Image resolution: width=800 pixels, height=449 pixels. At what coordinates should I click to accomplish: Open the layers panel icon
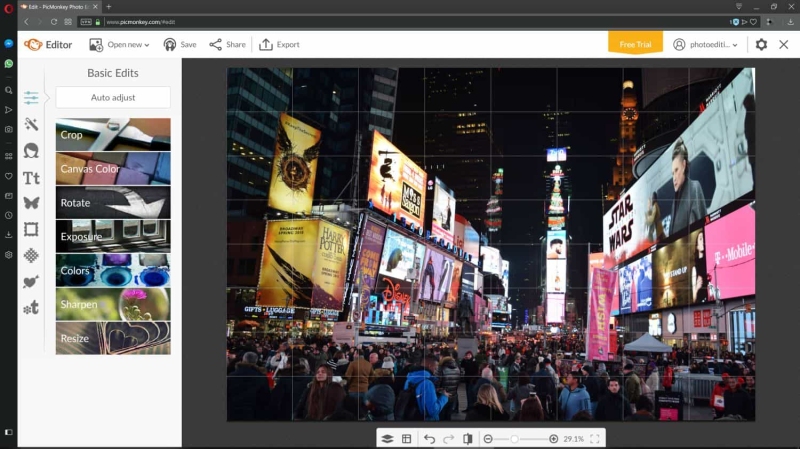click(x=387, y=439)
